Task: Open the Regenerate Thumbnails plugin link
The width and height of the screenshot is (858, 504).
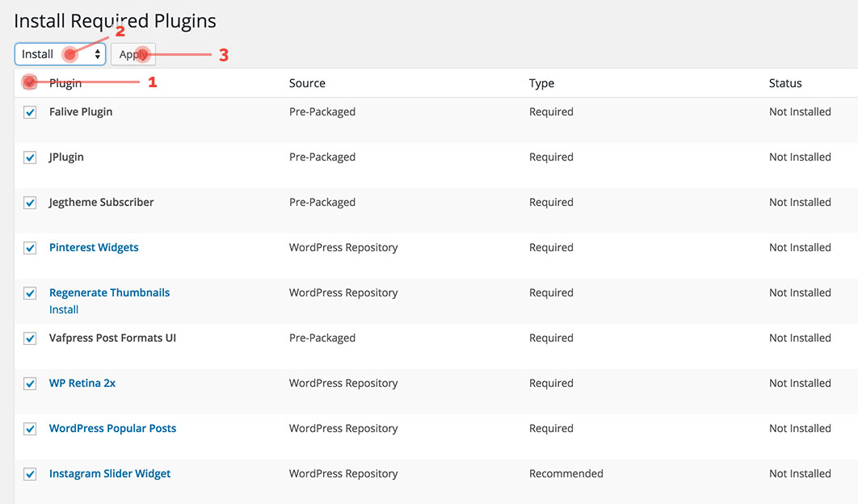Action: (x=109, y=292)
